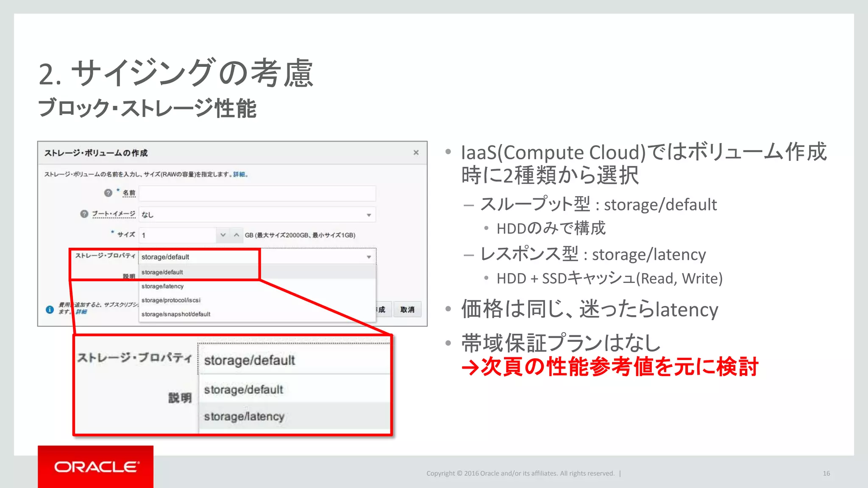868x488 pixels.
Task: Click the copyright notice text
Action: 520,474
